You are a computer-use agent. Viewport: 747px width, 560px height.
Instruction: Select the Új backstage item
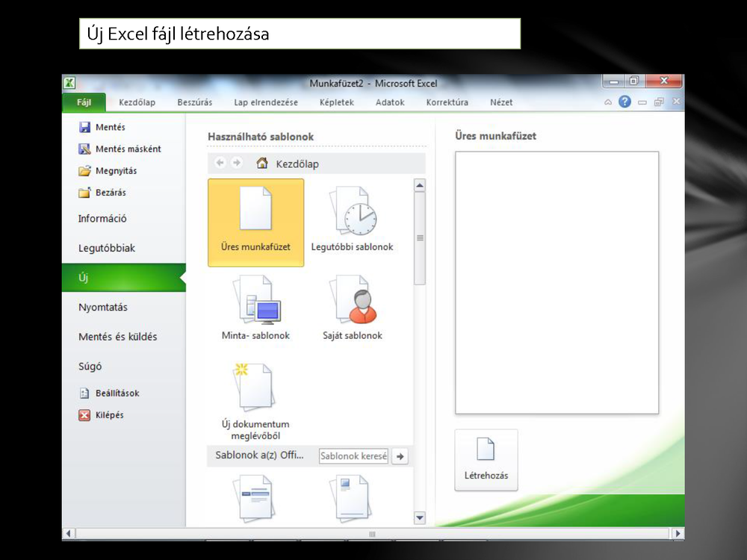click(124, 278)
